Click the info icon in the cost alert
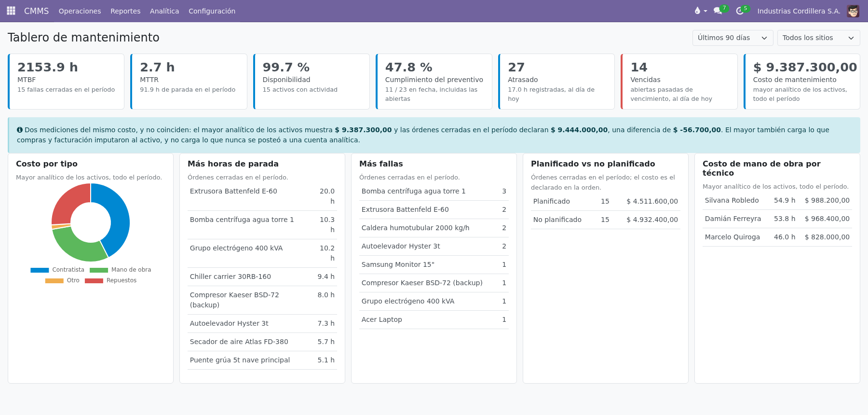 click(20, 130)
